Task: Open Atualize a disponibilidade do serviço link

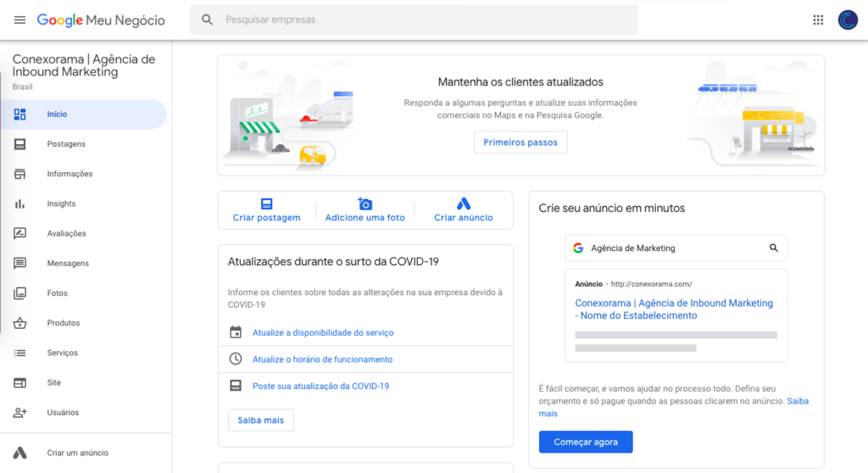Action: tap(323, 333)
